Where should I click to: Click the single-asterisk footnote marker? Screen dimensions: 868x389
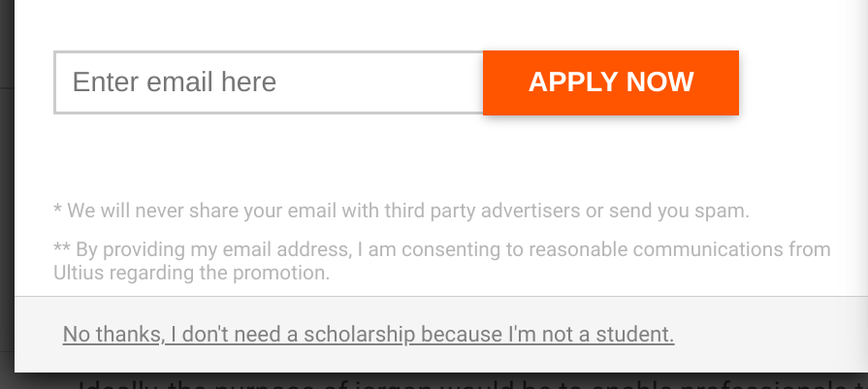pos(57,211)
